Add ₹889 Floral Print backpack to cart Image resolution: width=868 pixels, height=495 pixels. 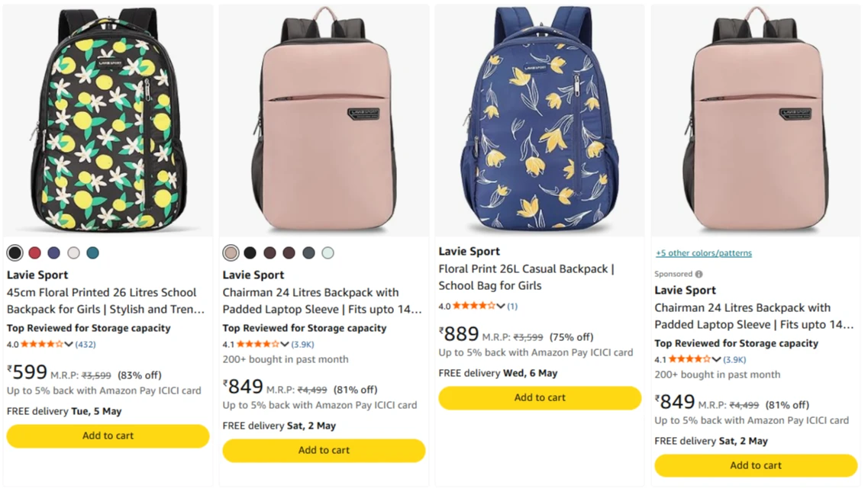[540, 397]
